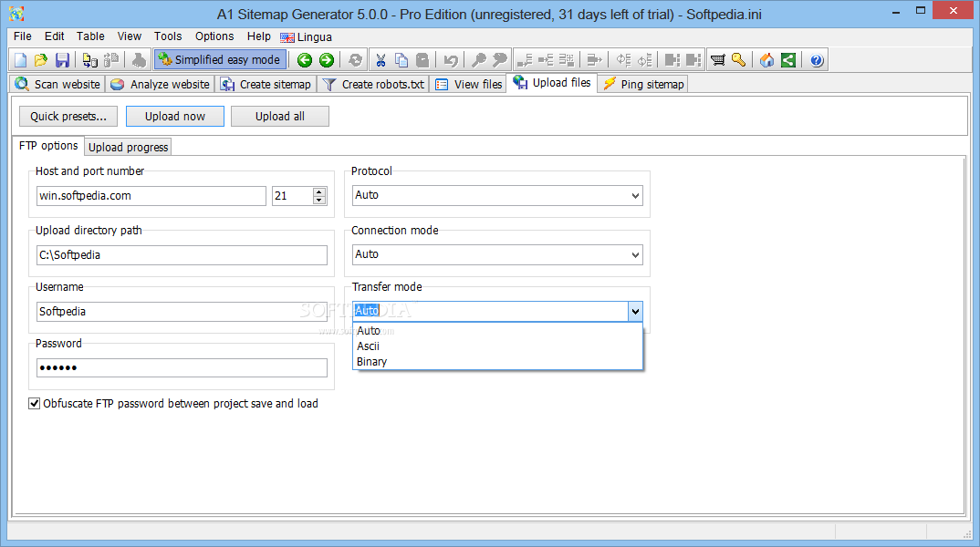Click the Open project folder icon
Image resolution: width=980 pixels, height=547 pixels.
pyautogui.click(x=41, y=60)
